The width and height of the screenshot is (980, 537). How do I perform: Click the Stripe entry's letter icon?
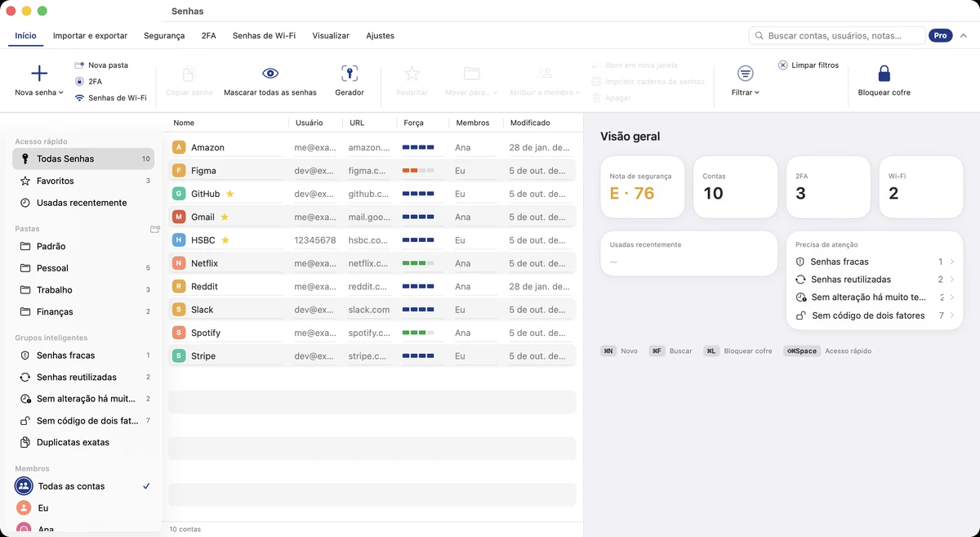(x=179, y=356)
